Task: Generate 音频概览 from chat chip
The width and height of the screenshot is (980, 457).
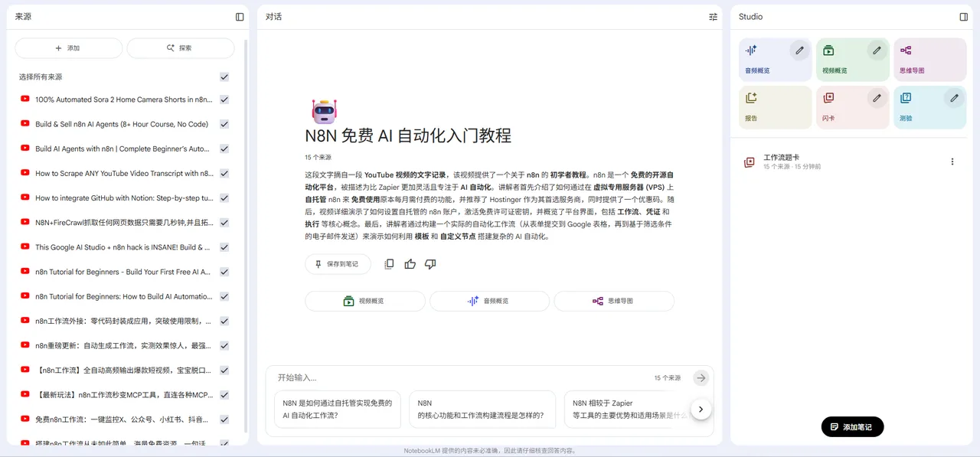Action: [x=489, y=302]
